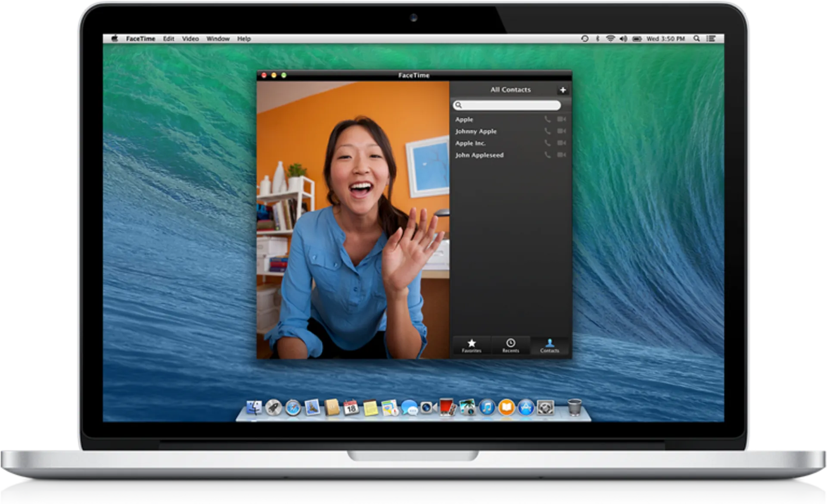The height and width of the screenshot is (504, 827).
Task: Open the Apple menu
Action: pos(115,38)
